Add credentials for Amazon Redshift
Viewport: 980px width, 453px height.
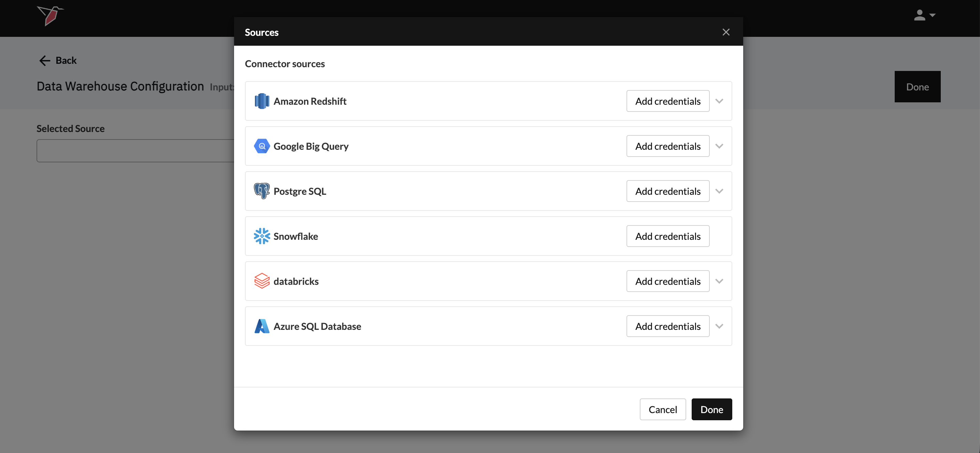(668, 101)
